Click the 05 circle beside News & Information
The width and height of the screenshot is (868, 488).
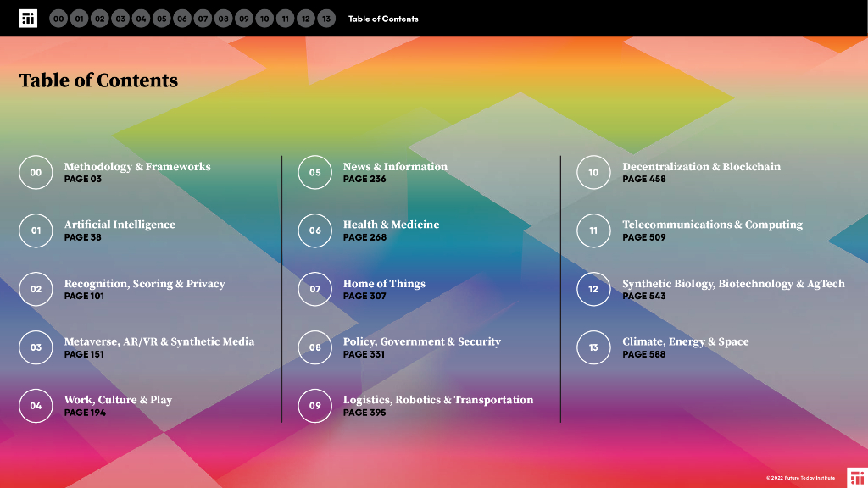pyautogui.click(x=314, y=173)
